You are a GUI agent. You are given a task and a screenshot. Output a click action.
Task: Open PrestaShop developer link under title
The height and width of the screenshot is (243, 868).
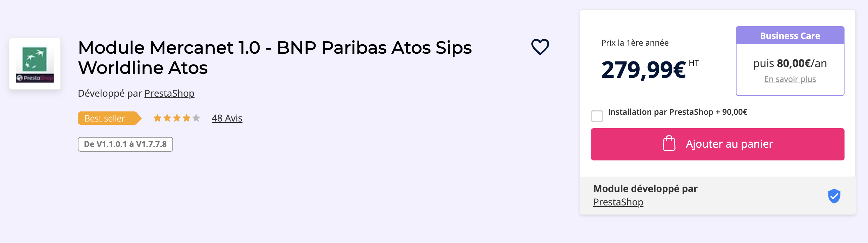169,93
